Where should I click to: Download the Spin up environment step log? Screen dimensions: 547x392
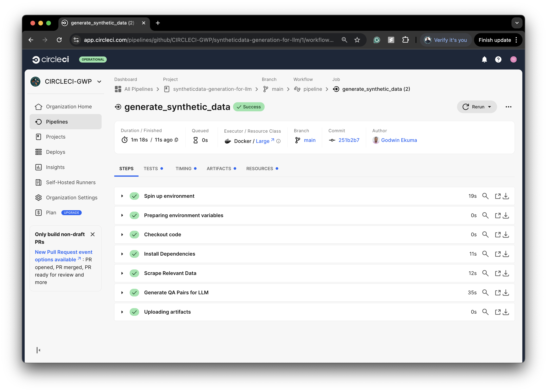(506, 196)
